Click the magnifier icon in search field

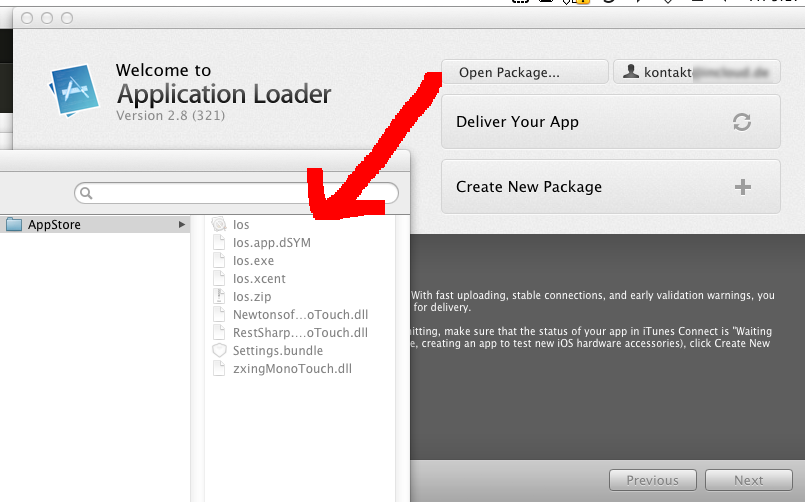coord(87,192)
